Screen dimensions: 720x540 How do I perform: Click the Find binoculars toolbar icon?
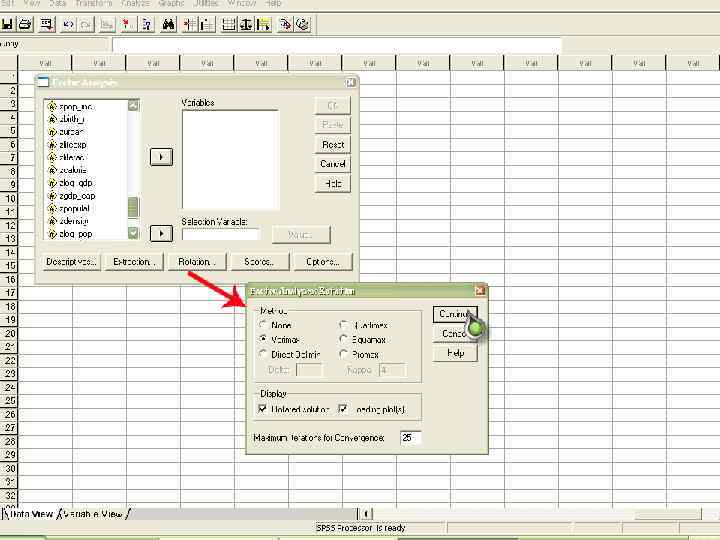(169, 24)
